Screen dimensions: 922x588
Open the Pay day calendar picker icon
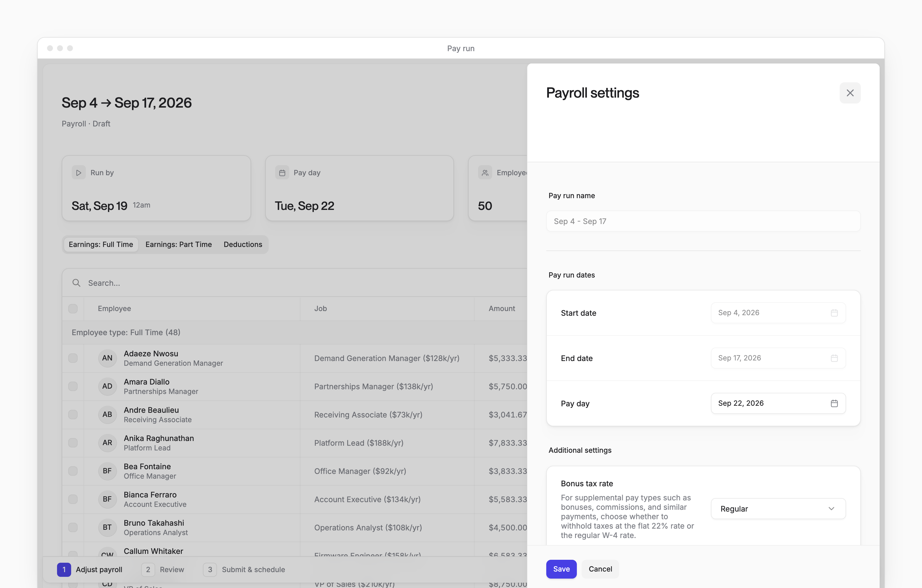[834, 403]
